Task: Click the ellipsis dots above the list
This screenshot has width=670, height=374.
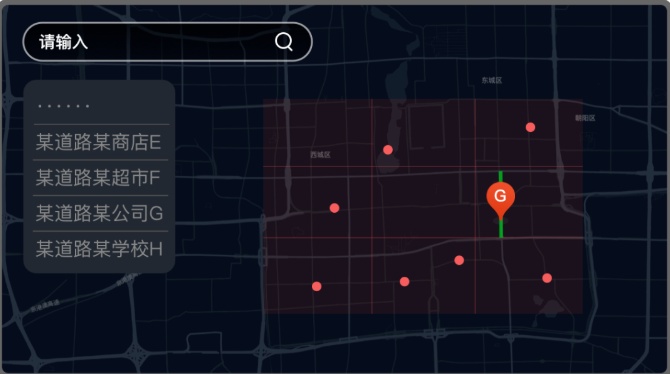Action: tap(63, 106)
